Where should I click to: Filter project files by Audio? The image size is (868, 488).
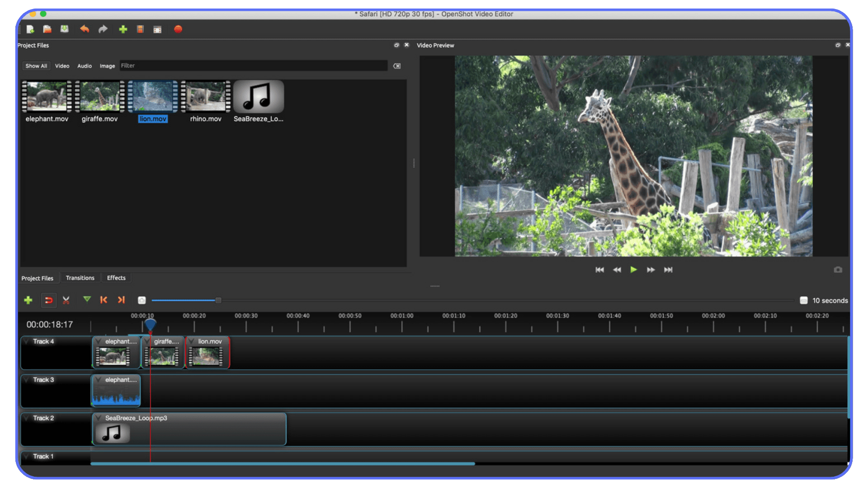(x=85, y=66)
